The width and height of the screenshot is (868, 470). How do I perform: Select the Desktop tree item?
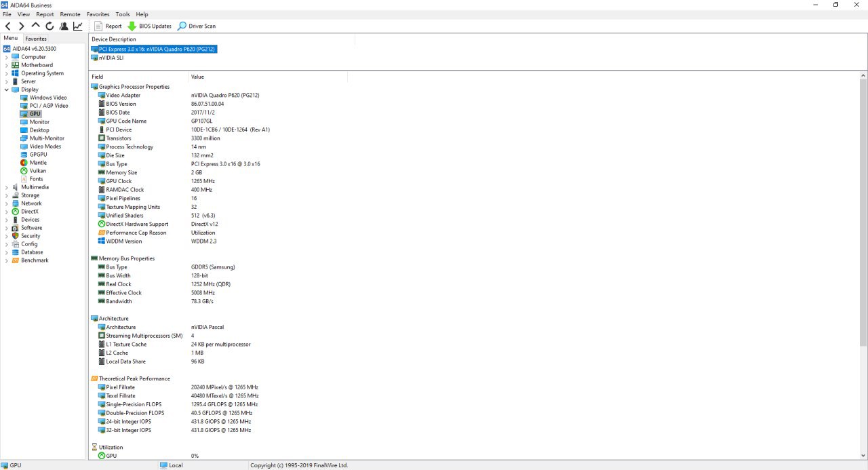39,130
